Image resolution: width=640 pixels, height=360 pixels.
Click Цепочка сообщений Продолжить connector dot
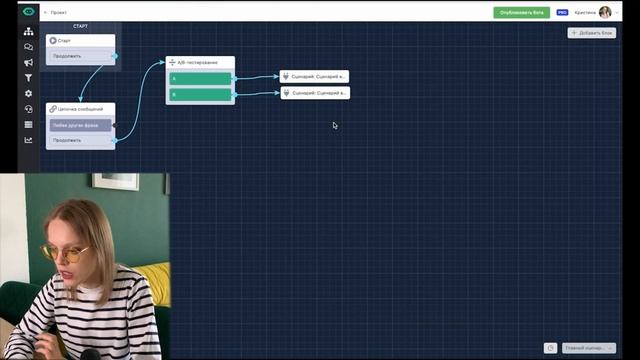coord(114,140)
